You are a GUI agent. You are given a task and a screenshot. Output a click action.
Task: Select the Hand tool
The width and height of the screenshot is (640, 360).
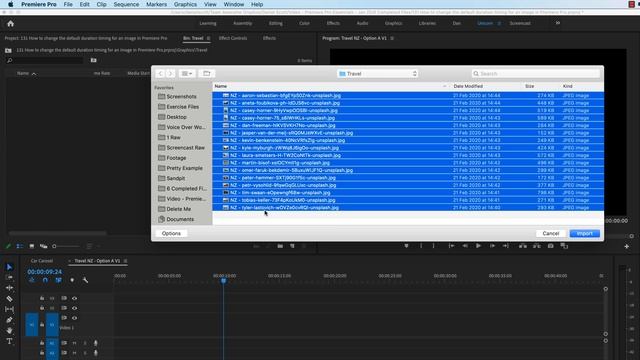tap(9, 331)
